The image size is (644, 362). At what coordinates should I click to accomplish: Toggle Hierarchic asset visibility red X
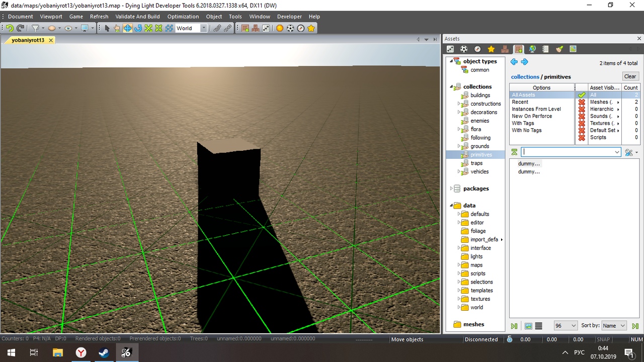point(582,109)
